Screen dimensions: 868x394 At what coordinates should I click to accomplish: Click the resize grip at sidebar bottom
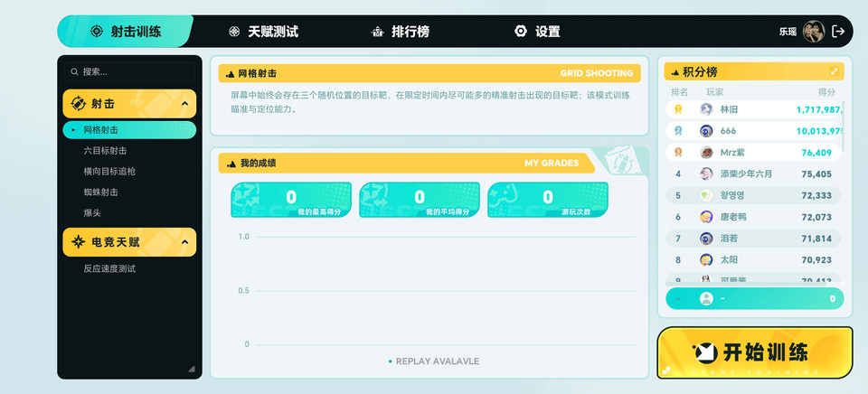(191, 369)
